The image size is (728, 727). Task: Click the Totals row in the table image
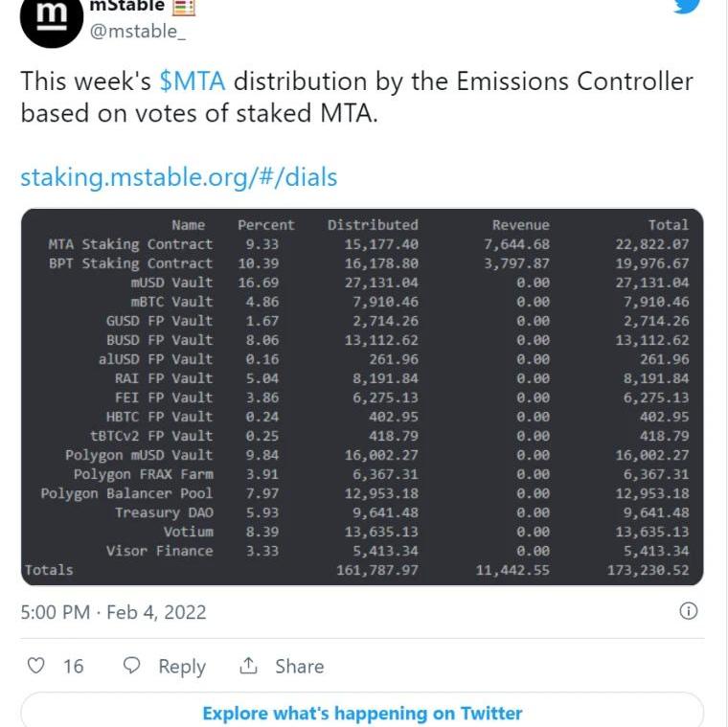click(x=49, y=570)
